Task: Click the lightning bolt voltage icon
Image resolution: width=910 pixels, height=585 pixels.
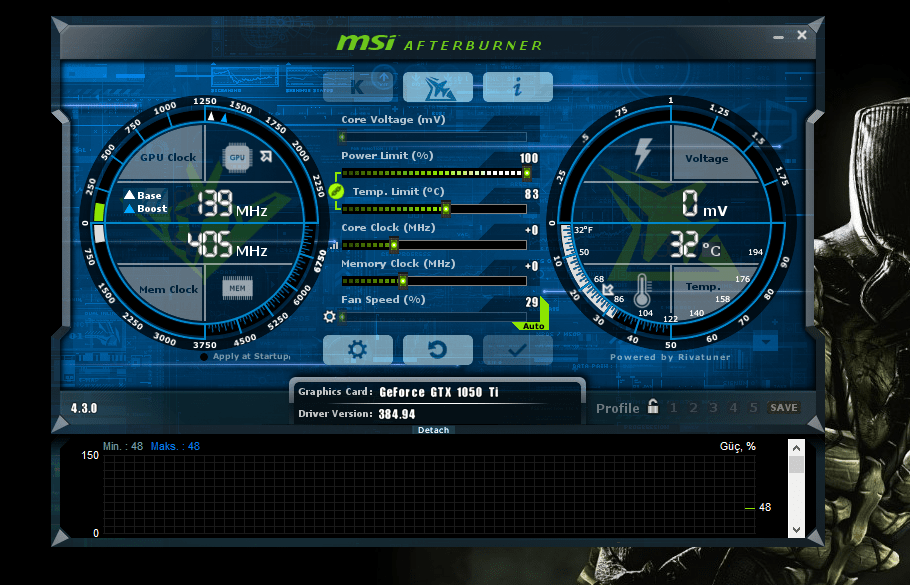Action: [642, 154]
